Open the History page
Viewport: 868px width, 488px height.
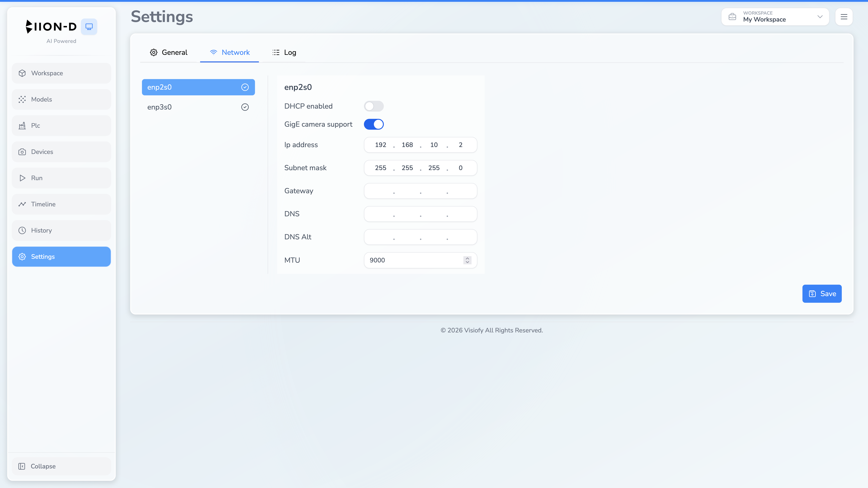click(61, 230)
